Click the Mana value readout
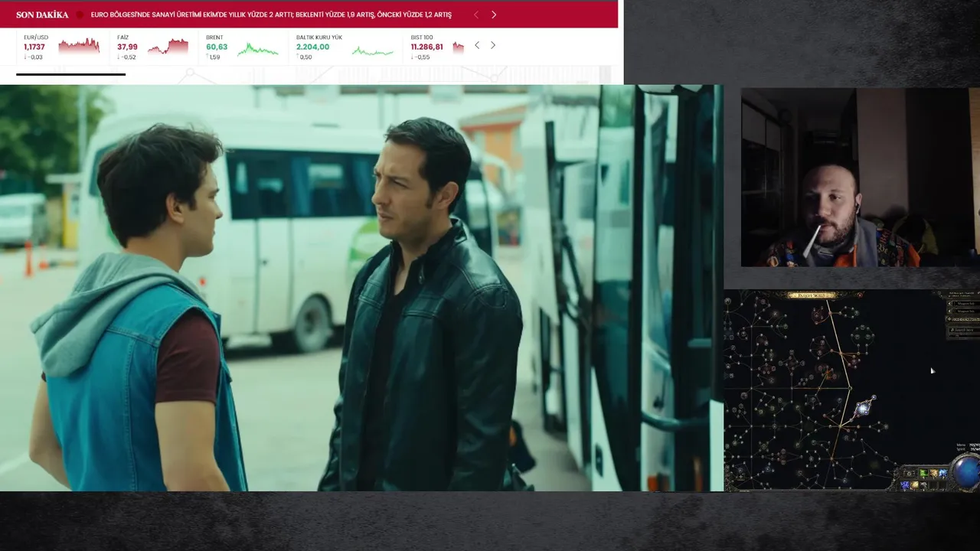980x551 pixels. coord(969,445)
